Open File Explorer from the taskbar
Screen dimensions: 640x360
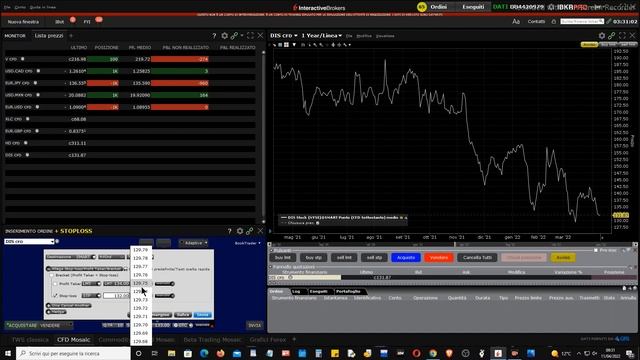[171, 353]
